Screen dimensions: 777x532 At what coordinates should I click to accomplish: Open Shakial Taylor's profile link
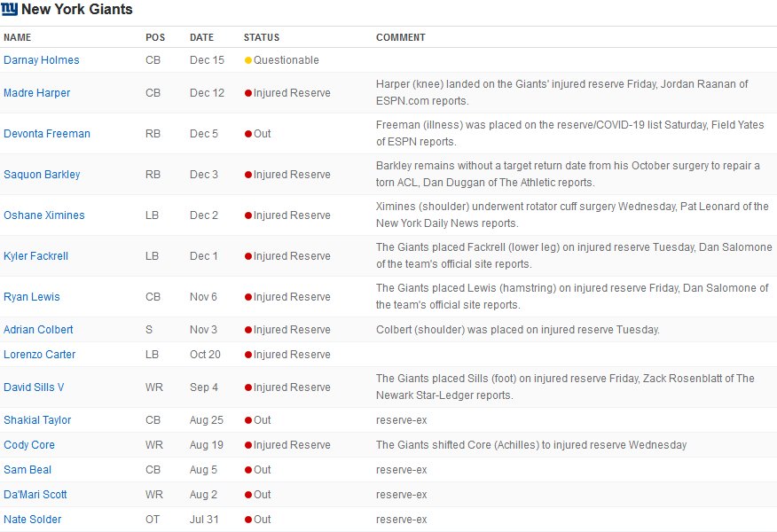click(x=37, y=420)
